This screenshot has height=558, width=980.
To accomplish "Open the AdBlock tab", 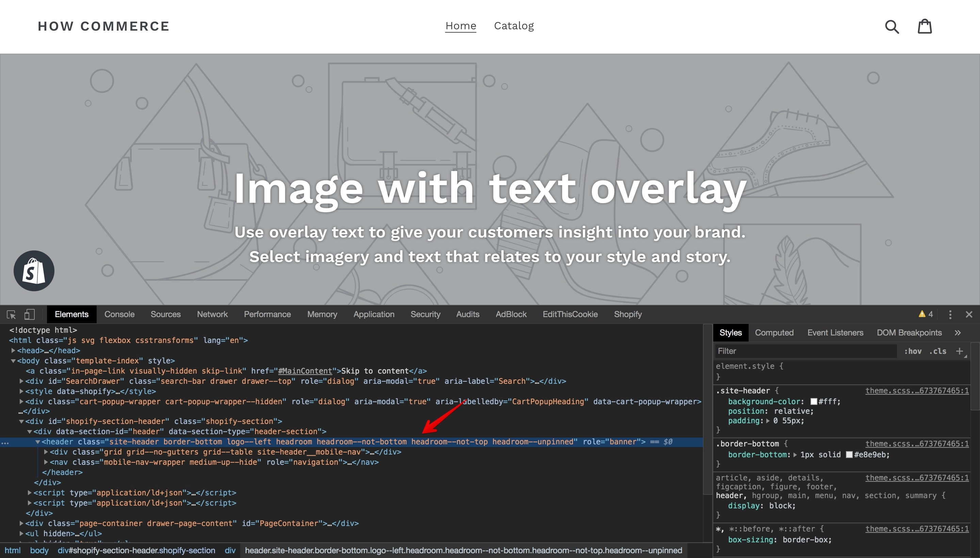I will (x=511, y=314).
